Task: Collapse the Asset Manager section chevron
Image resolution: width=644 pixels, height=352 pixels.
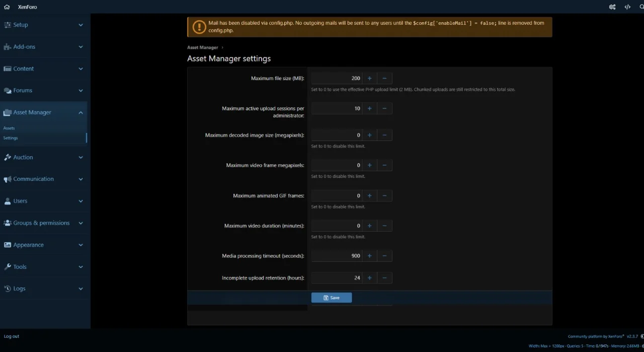Action: (80, 112)
